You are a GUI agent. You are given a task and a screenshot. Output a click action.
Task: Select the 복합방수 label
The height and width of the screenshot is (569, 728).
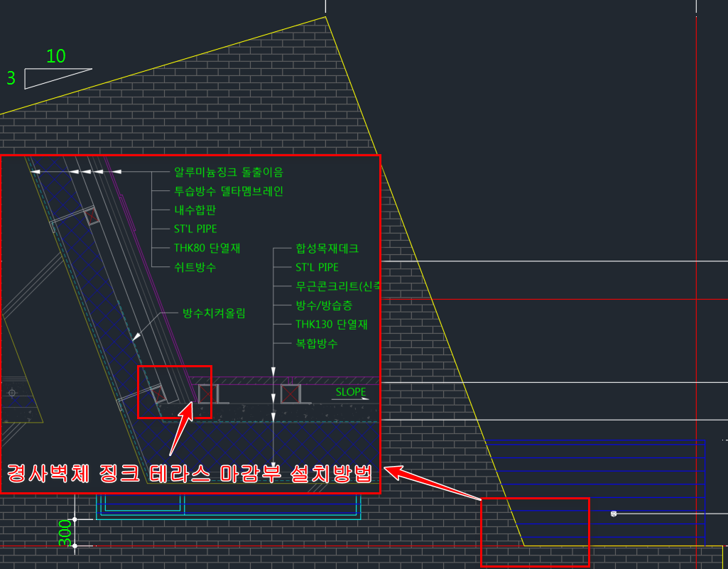tap(317, 344)
